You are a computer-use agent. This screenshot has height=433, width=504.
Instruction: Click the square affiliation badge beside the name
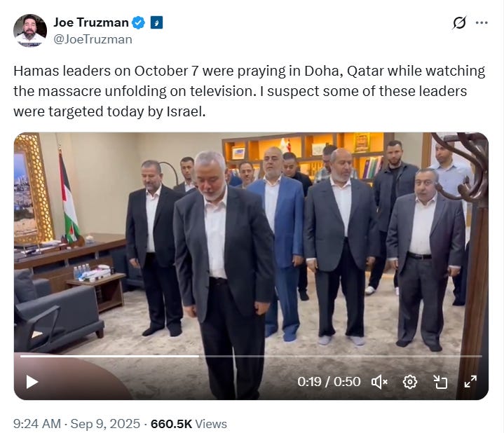[x=156, y=22]
